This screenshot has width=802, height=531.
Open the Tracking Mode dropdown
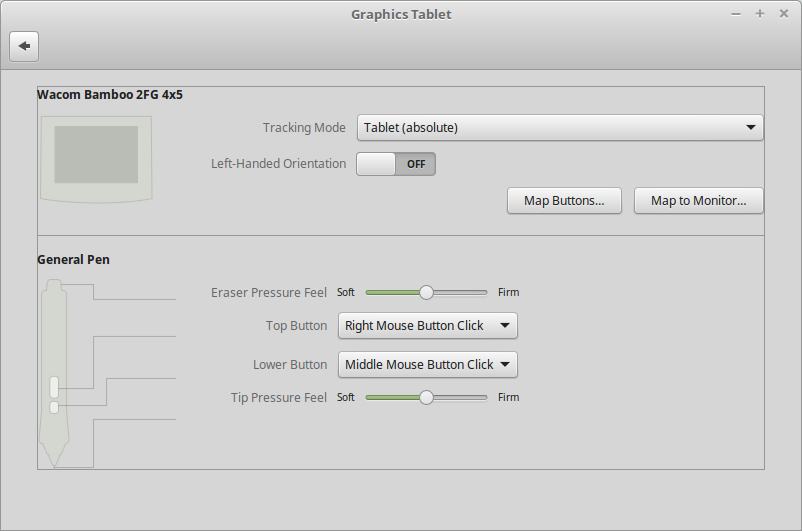pos(560,128)
